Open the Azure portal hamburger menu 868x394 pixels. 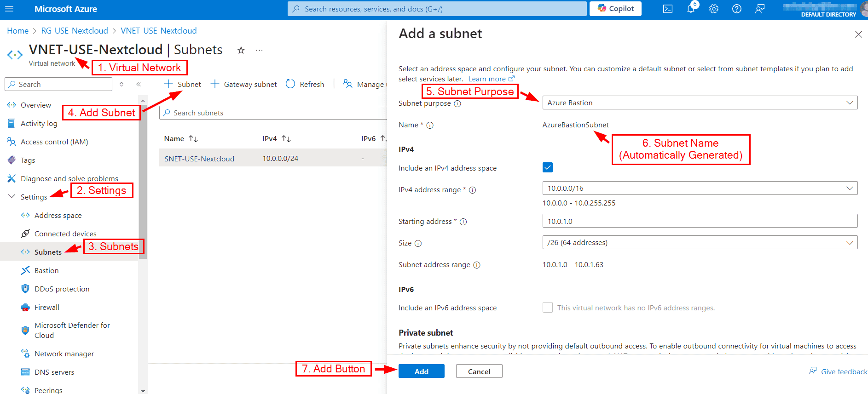(x=9, y=9)
